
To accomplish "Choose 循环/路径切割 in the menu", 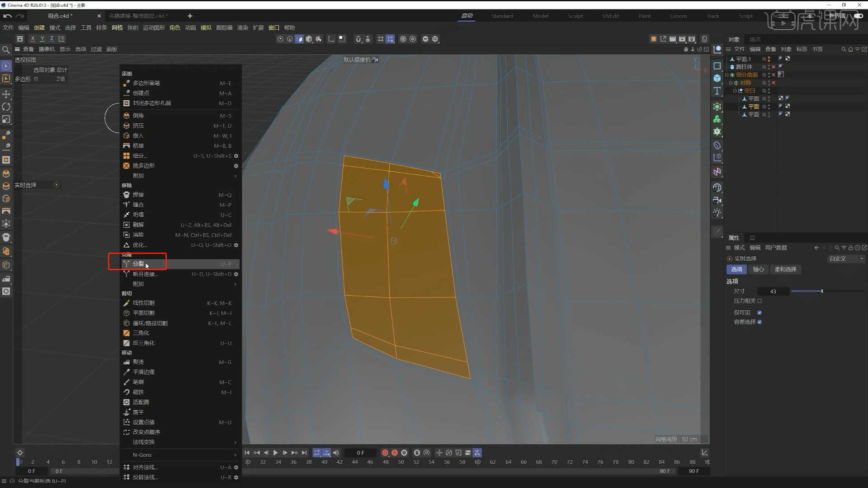I will click(180, 324).
